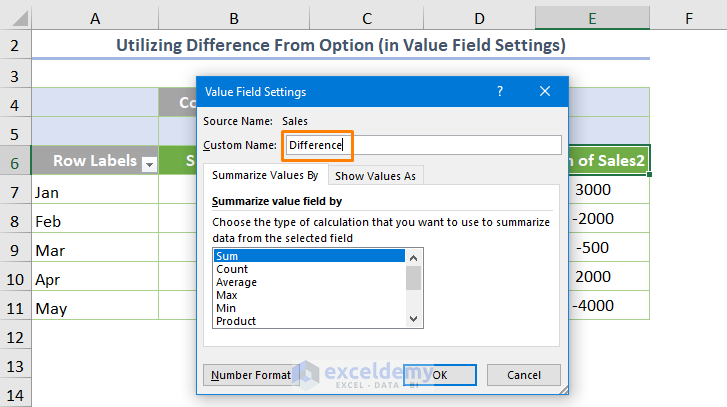Screen dimensions: 727x407
Task: Select the Summarize Values By tab
Action: click(265, 175)
